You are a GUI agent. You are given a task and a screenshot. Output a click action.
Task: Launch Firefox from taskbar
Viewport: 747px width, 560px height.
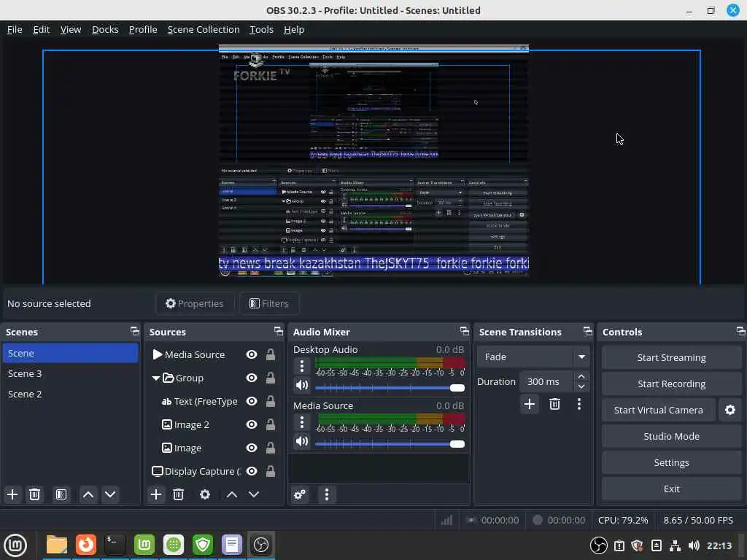86,545
